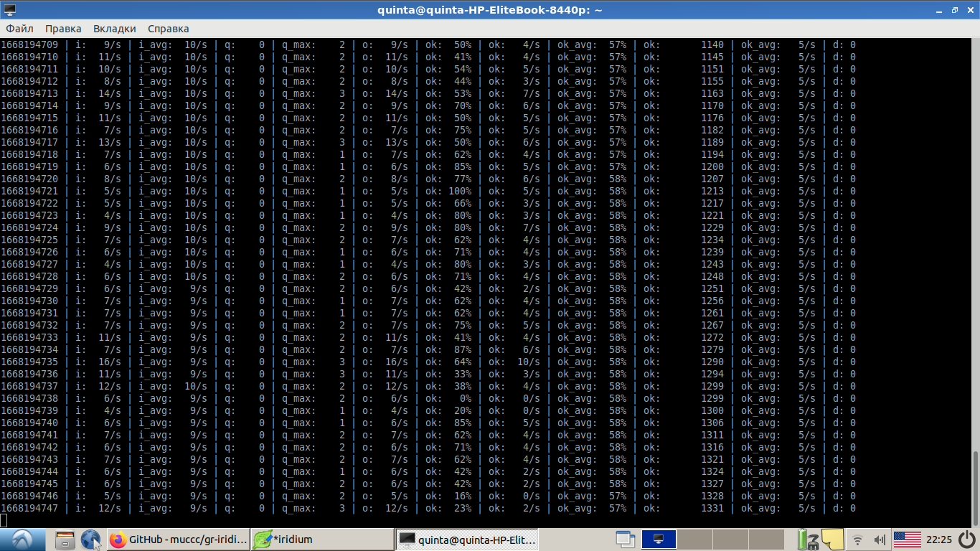Open the Файл menu
Viewport: 980px width, 551px height.
point(19,29)
